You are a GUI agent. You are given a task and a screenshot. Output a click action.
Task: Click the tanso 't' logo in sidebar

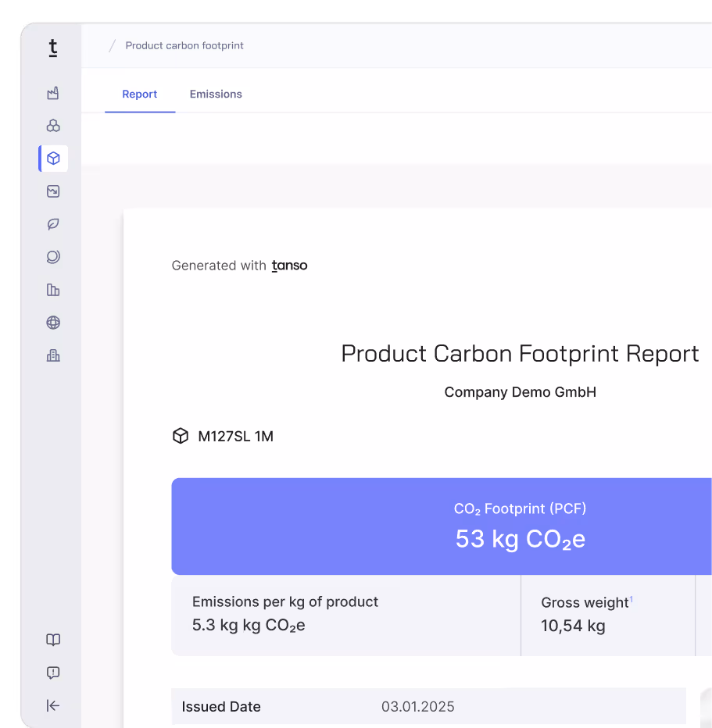(53, 48)
